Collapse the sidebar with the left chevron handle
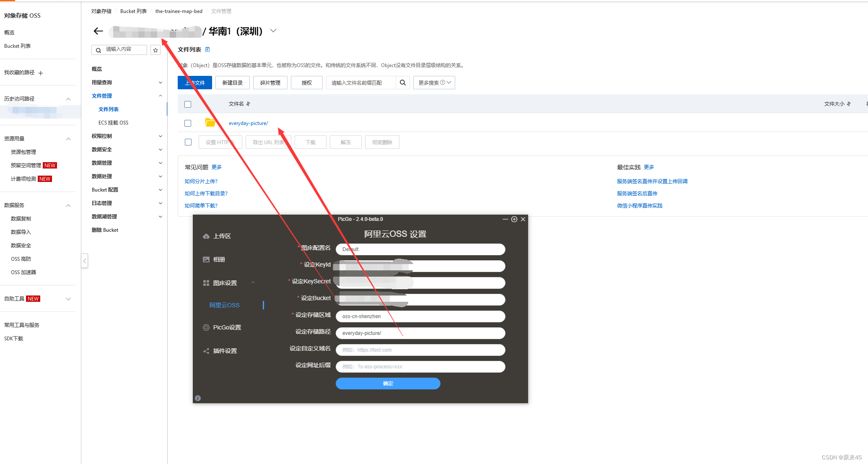868x464 pixels. point(85,261)
